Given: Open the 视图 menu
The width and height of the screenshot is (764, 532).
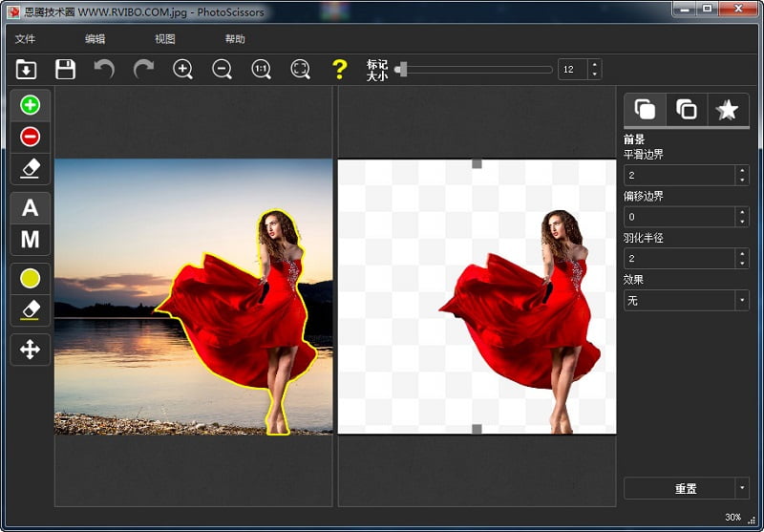Looking at the screenshot, I should point(165,39).
